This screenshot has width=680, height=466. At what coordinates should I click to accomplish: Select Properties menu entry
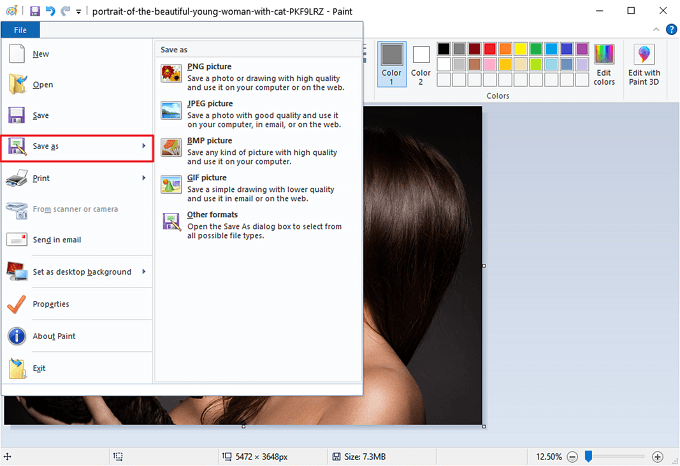click(x=77, y=304)
